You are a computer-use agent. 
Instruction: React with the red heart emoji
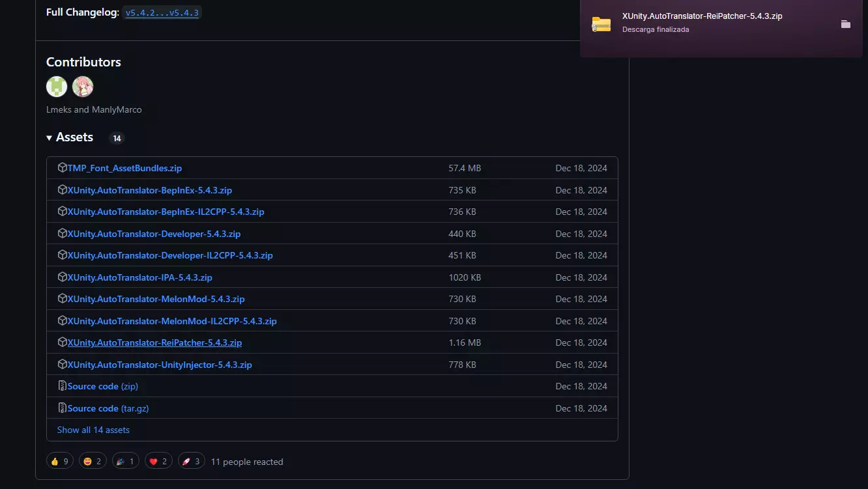point(158,461)
